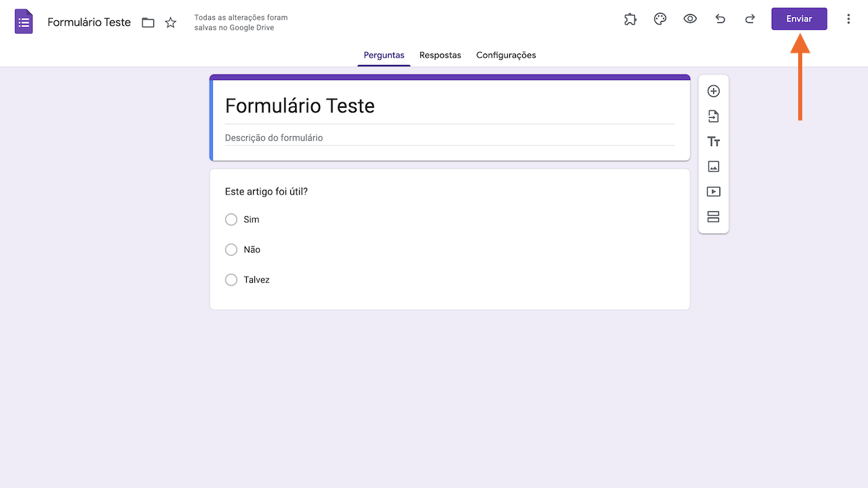Open the theme palette customizer

point(660,19)
